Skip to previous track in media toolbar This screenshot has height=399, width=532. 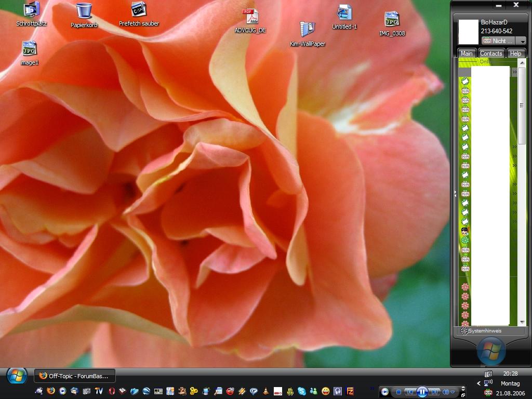(410, 392)
